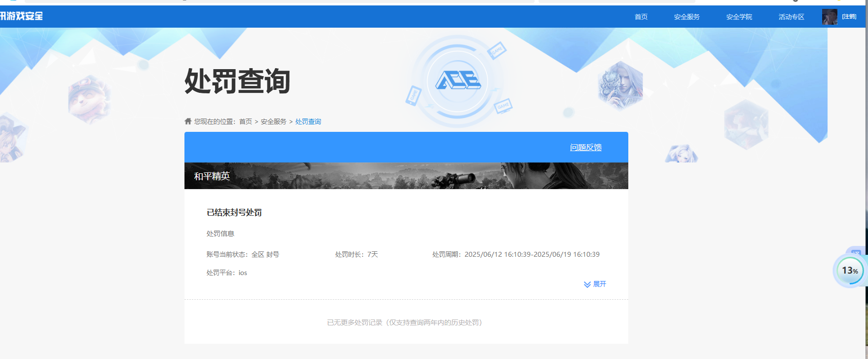The height and width of the screenshot is (359, 868).
Task: Open the 问题反馈 feedback link
Action: coord(586,147)
